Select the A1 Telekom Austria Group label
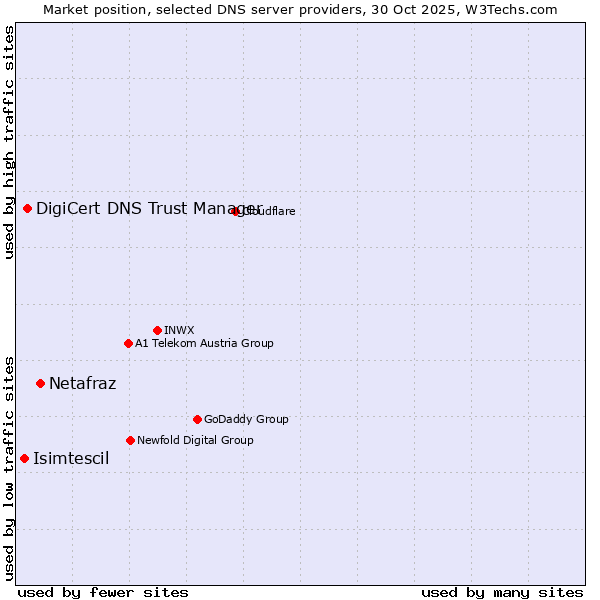Viewport: 600px width, 600px height. coord(204,343)
